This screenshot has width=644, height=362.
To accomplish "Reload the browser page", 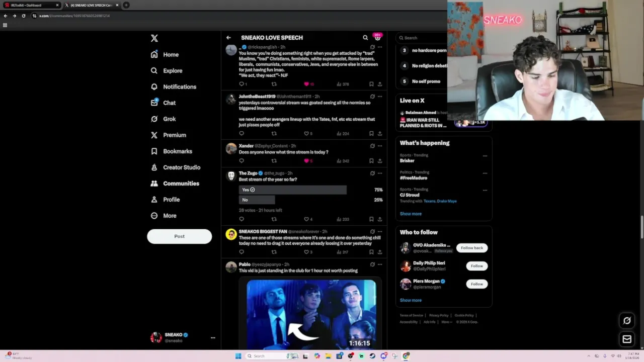I will 23,16.
